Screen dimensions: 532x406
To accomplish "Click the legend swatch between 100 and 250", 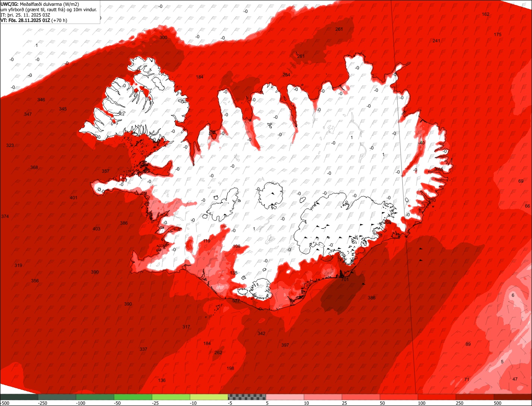I will [437, 397].
